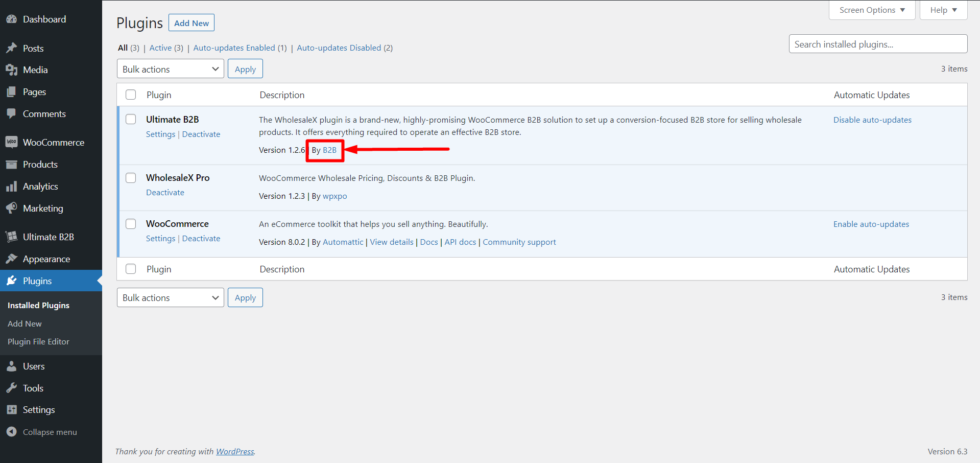Click the Appearance paintbrush icon
Screen dimensions: 980x463
pyautogui.click(x=11, y=259)
